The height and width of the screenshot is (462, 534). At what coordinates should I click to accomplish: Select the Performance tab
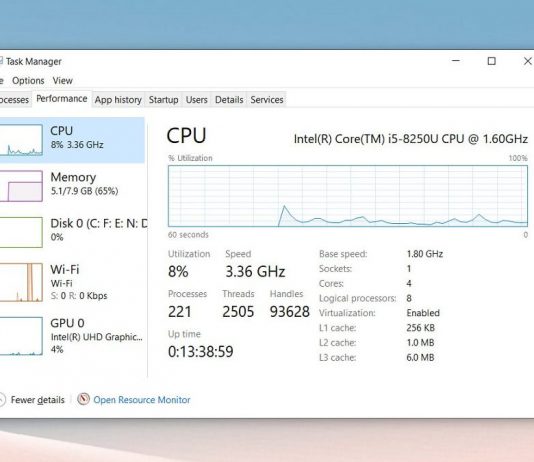click(62, 99)
